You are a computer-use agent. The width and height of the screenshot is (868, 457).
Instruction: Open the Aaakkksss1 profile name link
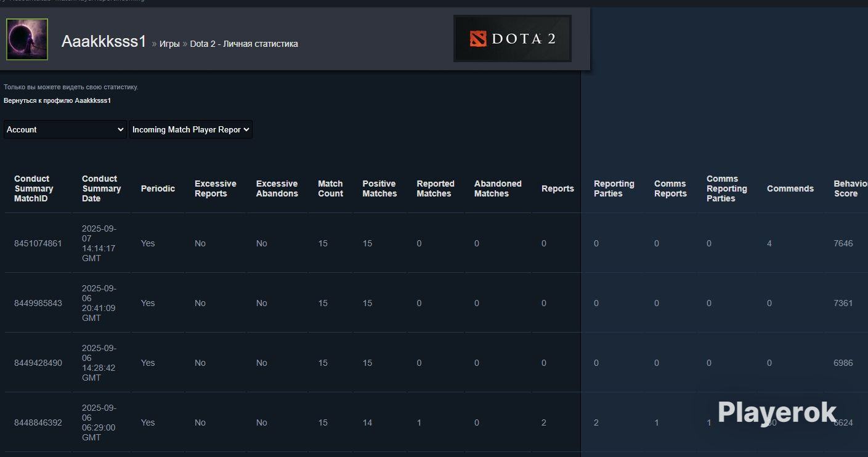tap(103, 42)
